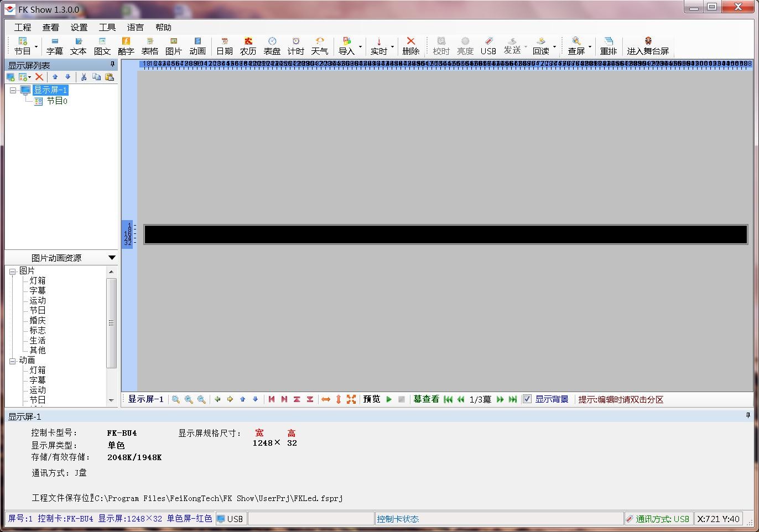This screenshot has width=759, height=532.
Task: Collapse the 显示屏-1 tree node
Action: (x=13, y=90)
